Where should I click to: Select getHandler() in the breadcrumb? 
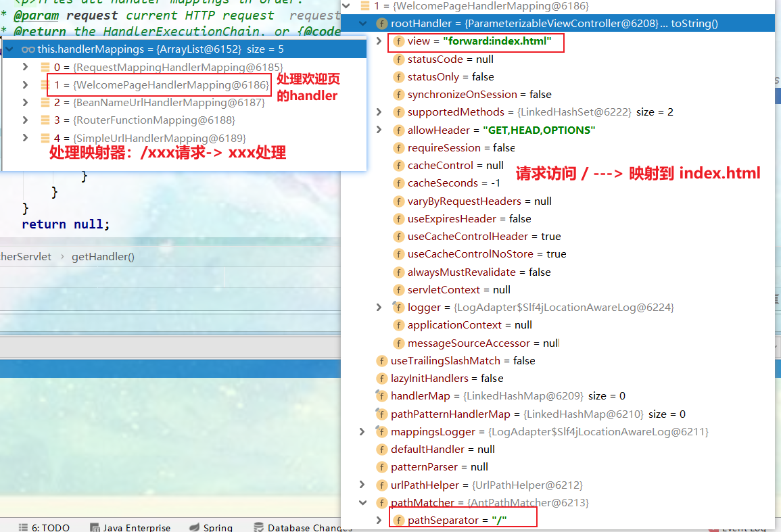(103, 256)
